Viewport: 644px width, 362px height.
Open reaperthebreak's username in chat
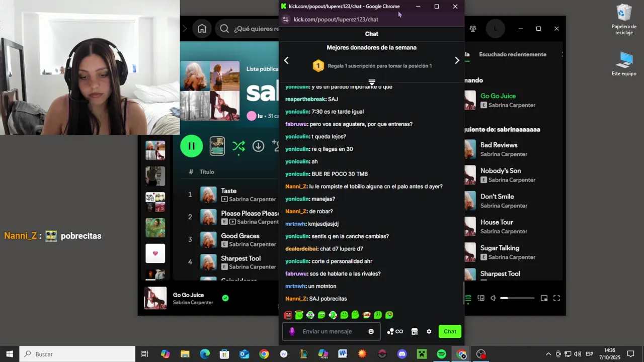pos(305,99)
